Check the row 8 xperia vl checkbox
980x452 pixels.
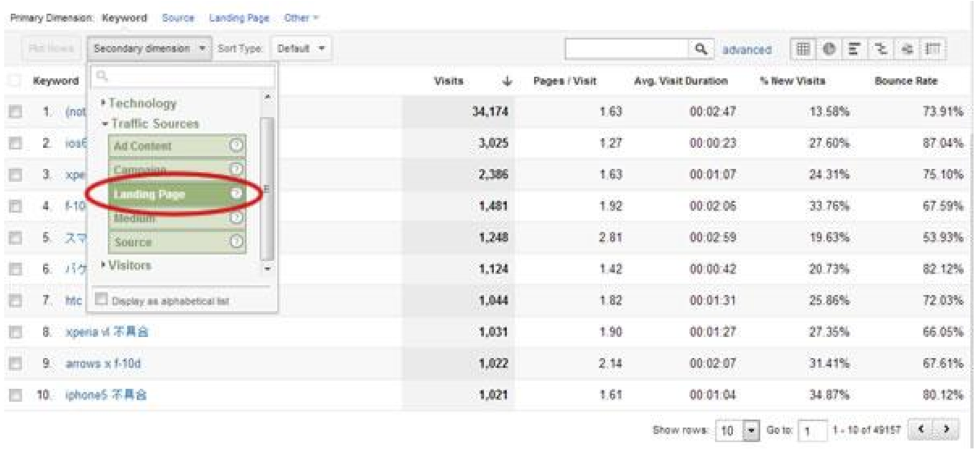coord(16,332)
